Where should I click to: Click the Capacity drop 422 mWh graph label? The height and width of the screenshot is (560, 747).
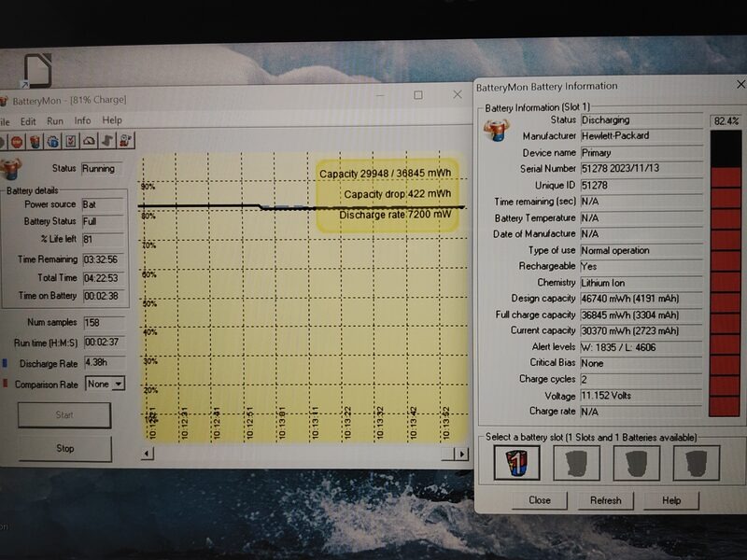tap(398, 194)
